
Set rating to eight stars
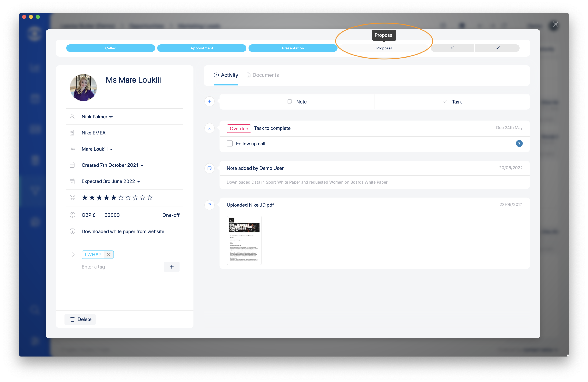pyautogui.click(x=135, y=198)
